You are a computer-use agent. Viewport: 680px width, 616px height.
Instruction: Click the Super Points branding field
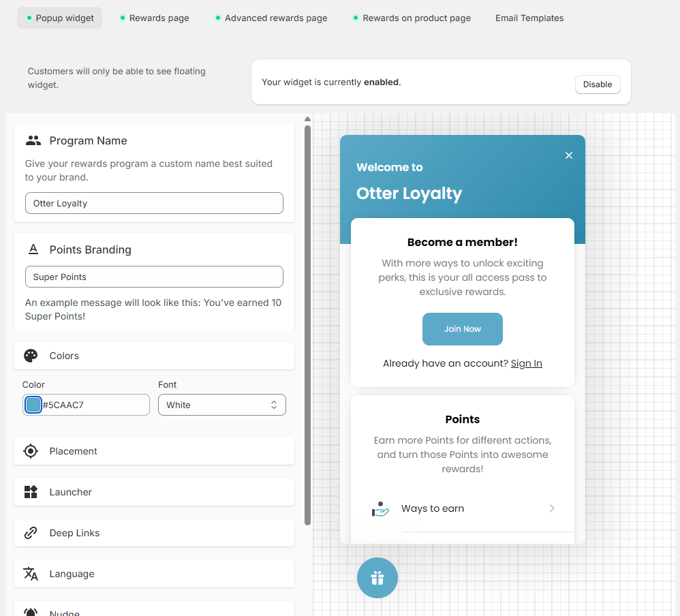point(155,277)
